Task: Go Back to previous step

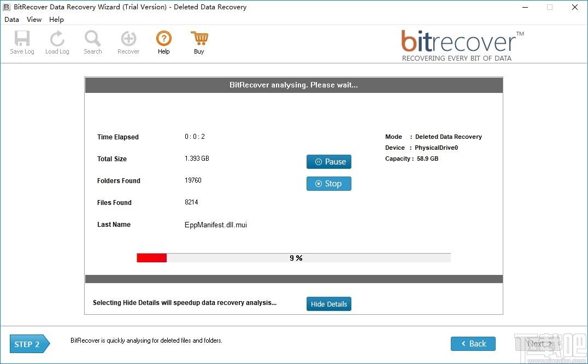Action: pos(473,344)
